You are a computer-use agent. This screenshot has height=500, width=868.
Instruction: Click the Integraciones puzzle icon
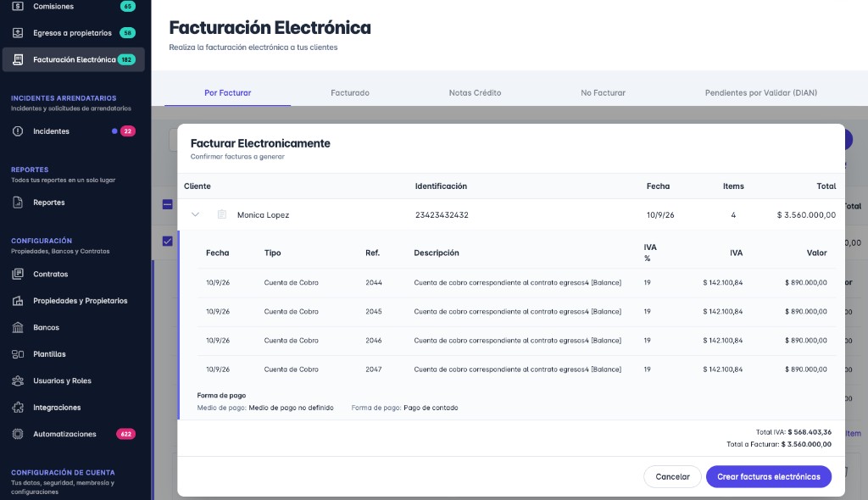point(18,407)
